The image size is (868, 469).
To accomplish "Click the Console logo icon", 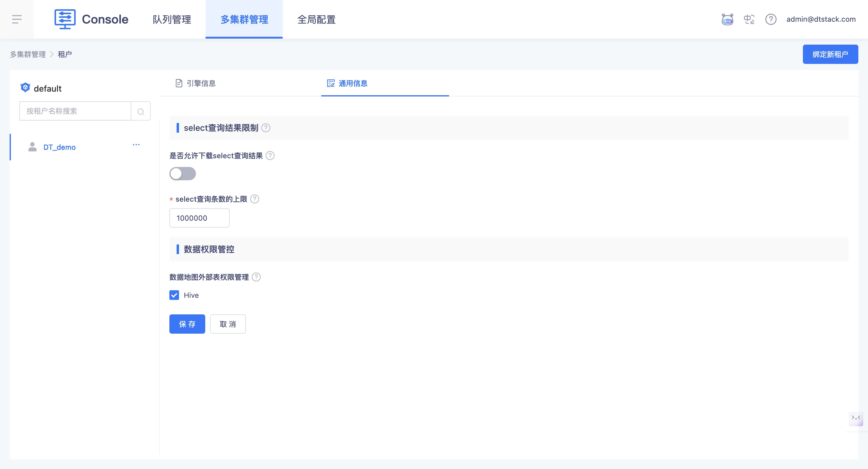I will 65,19.
